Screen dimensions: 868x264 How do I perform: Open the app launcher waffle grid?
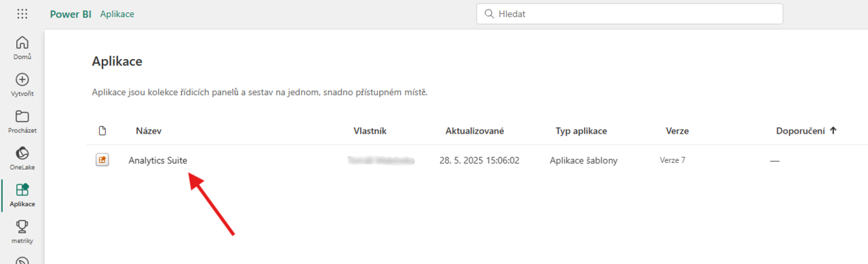coord(22,14)
